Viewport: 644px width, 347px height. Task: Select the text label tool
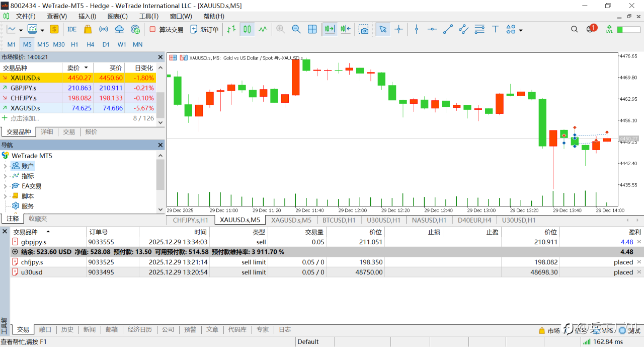[495, 29]
